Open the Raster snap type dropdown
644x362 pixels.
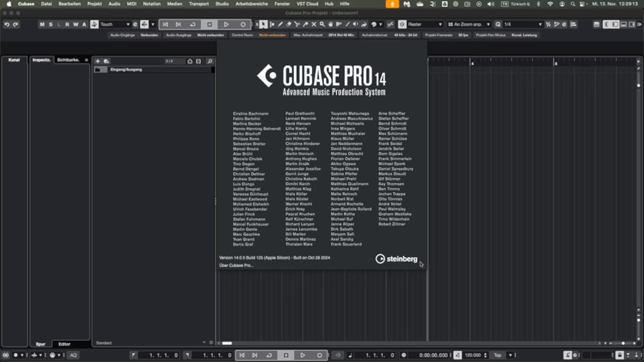[x=425, y=24]
